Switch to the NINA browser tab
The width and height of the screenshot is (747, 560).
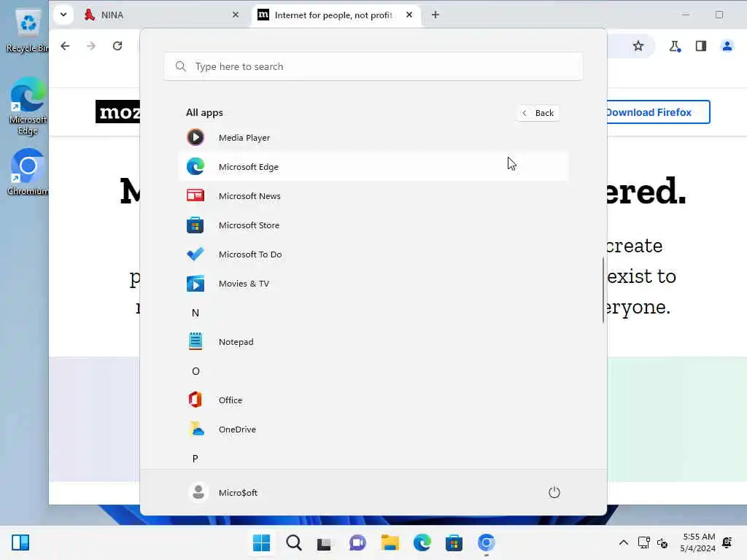point(162,15)
